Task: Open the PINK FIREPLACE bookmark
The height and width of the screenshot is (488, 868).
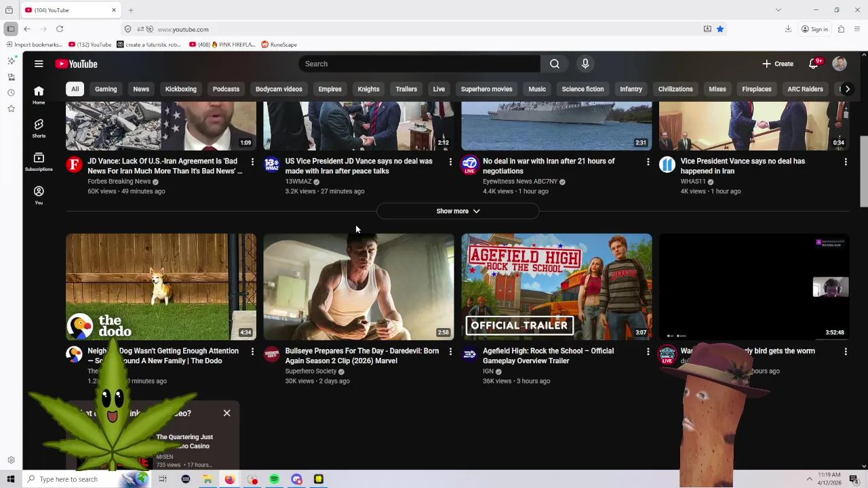Action: (222, 45)
